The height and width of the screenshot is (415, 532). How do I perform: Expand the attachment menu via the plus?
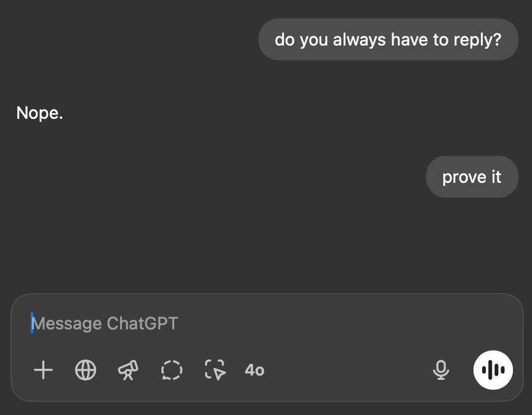tap(43, 370)
